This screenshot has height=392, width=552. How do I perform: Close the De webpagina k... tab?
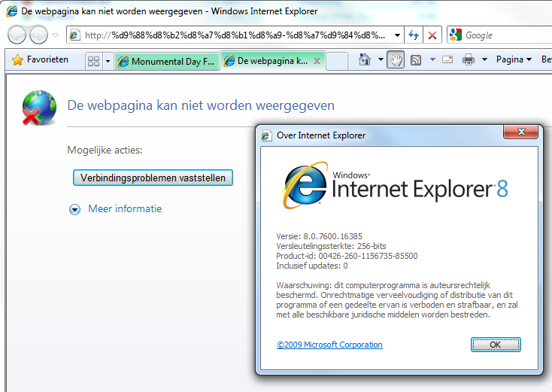coord(317,61)
